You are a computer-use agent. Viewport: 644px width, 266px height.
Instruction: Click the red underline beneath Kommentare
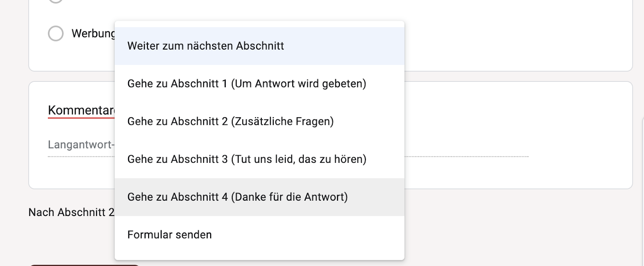pos(80,118)
